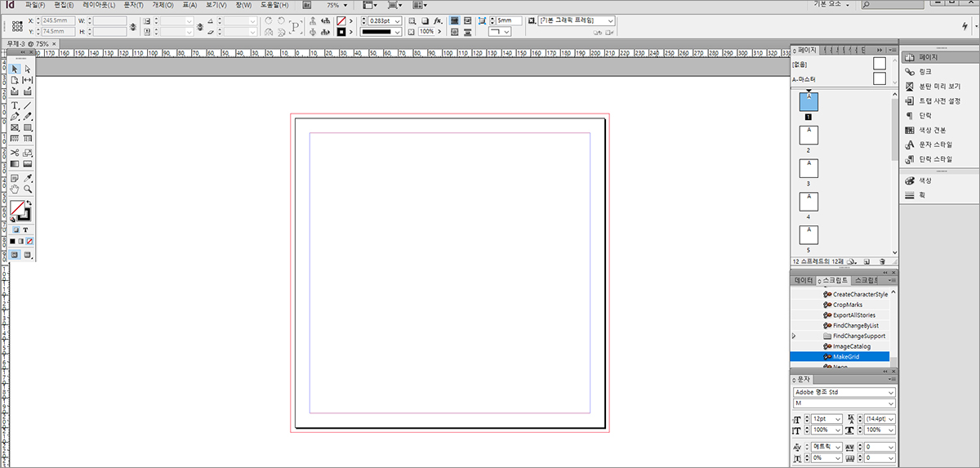Click the reference point locator grid
The image size is (980, 468).
point(17,26)
